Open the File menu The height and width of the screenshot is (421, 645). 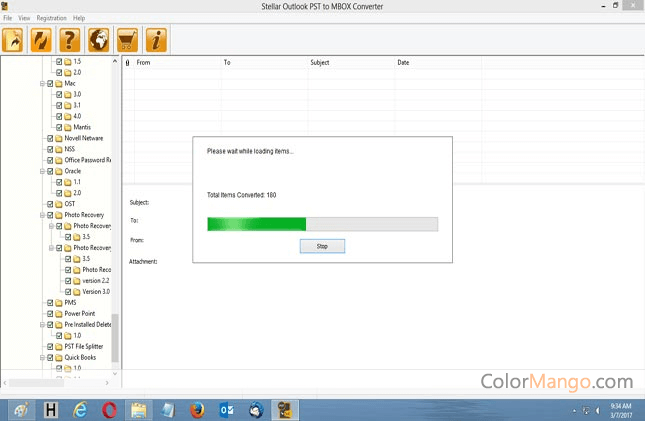[7, 18]
